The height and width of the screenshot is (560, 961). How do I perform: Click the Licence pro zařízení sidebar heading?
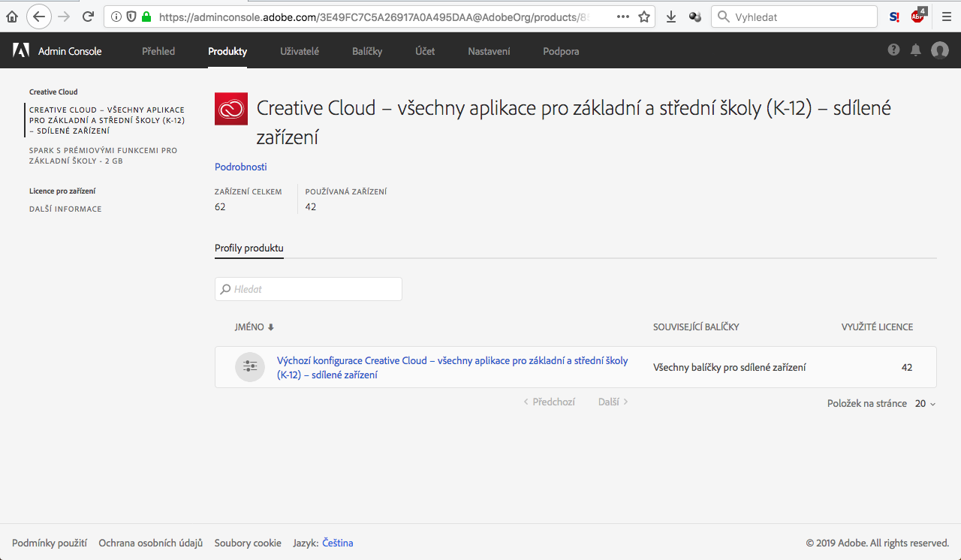62,191
